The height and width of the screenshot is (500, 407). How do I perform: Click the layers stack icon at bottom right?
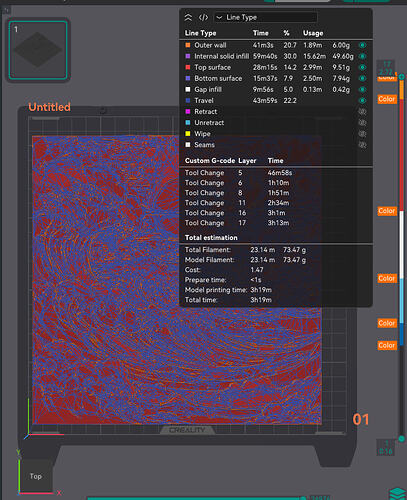(x=398, y=493)
